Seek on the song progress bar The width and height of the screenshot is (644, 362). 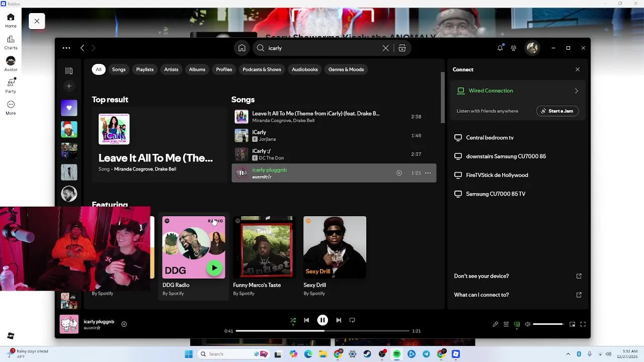click(323, 331)
